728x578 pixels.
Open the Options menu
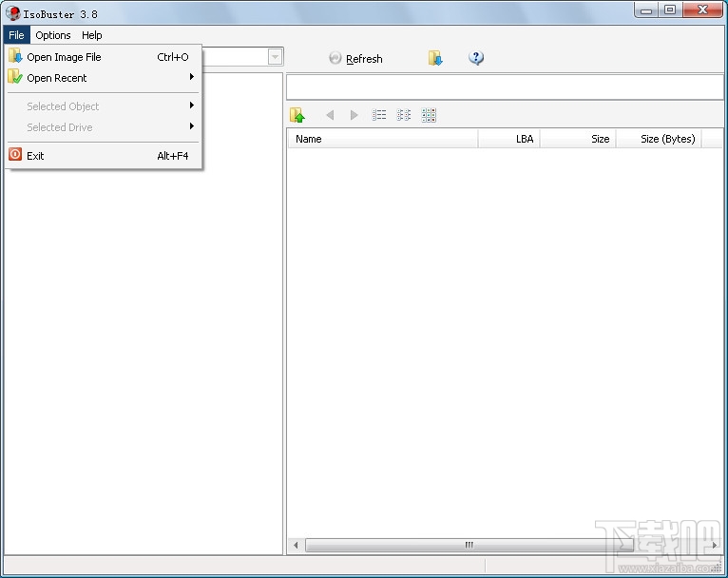tap(53, 35)
